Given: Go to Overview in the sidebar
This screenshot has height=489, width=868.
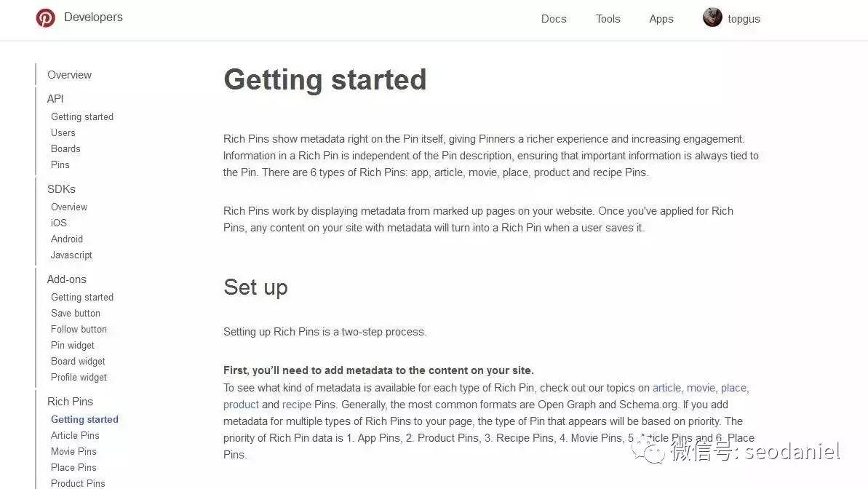Looking at the screenshot, I should pos(69,75).
